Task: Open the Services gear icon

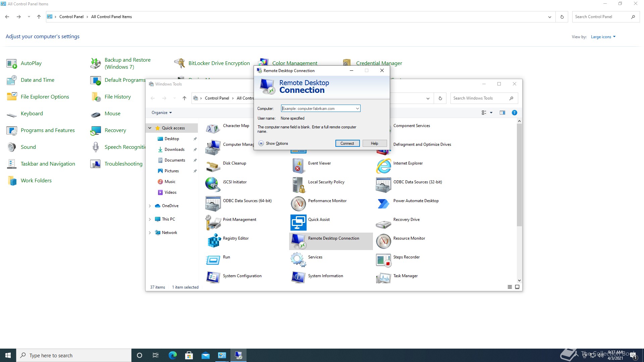Action: (x=298, y=260)
